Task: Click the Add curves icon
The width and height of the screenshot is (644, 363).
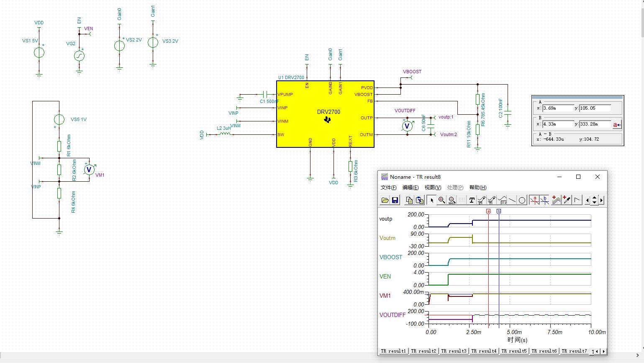Action: pos(556,200)
